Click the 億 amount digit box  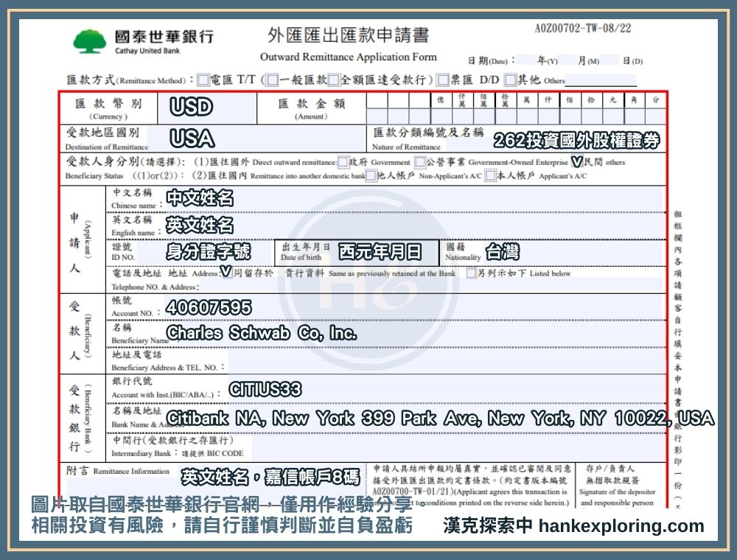coord(441,116)
